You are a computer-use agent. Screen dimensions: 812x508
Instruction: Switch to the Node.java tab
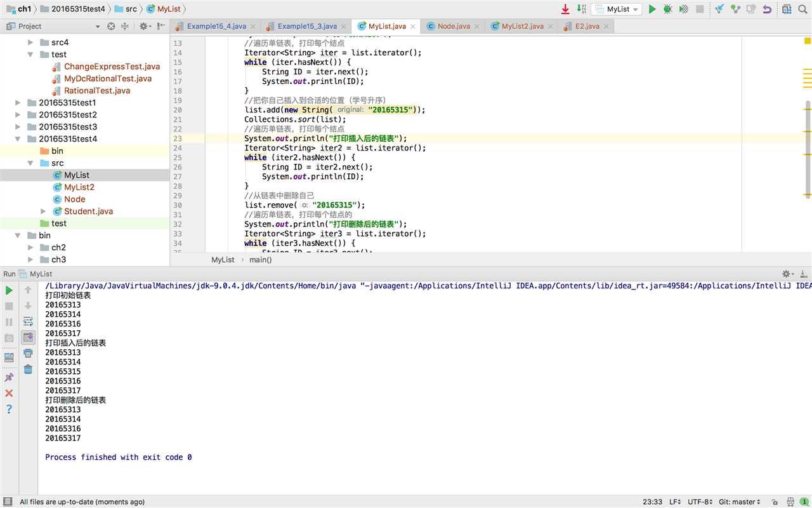[454, 26]
